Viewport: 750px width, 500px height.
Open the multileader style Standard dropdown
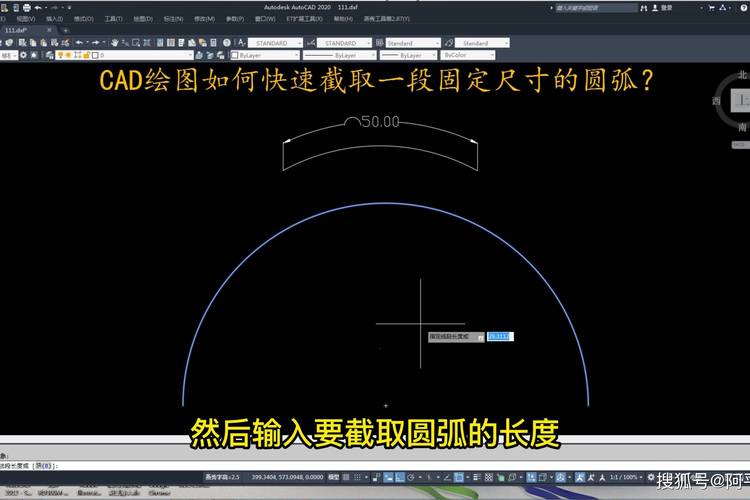click(482, 43)
